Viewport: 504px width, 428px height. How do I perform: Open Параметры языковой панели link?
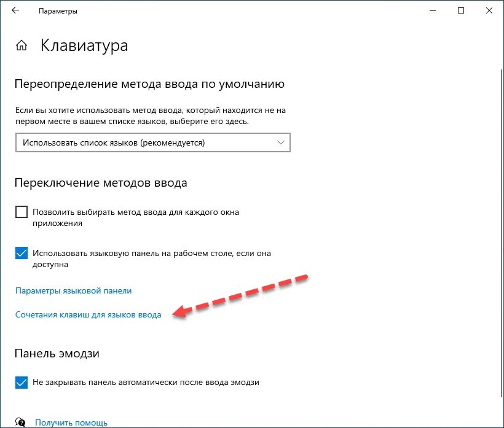pyautogui.click(x=74, y=291)
